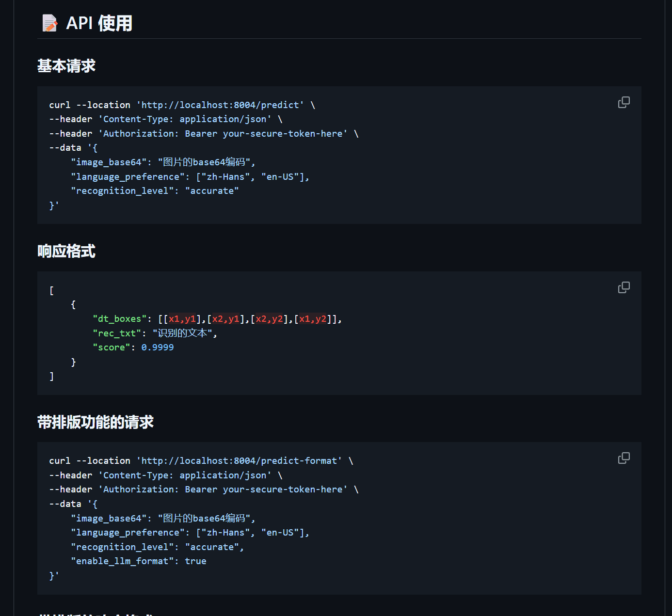Copy the response format JSON block
The height and width of the screenshot is (616, 672).
point(624,287)
